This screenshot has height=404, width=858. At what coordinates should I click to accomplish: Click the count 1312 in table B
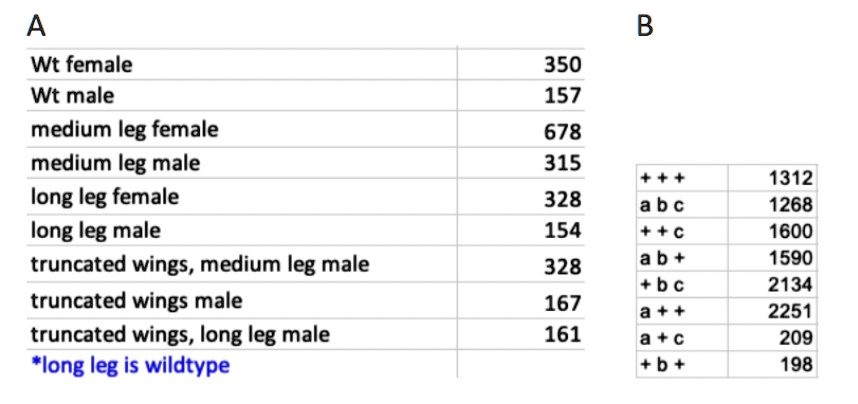(790, 180)
